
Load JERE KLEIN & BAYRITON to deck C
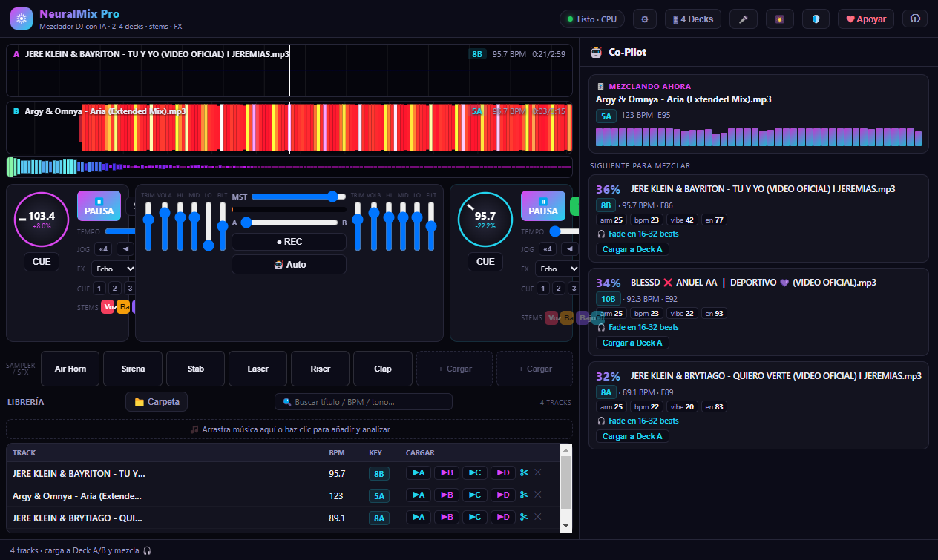[475, 472]
